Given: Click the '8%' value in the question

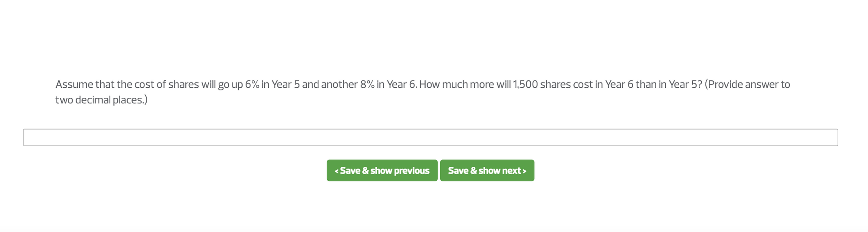Looking at the screenshot, I should tap(367, 84).
